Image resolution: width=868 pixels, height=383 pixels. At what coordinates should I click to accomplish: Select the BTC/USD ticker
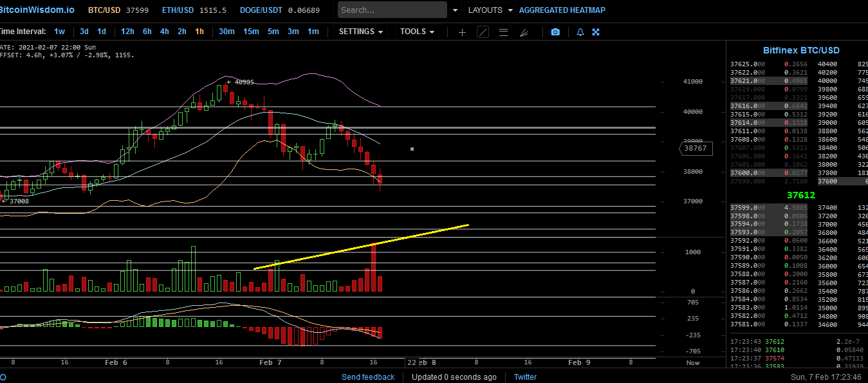point(118,10)
